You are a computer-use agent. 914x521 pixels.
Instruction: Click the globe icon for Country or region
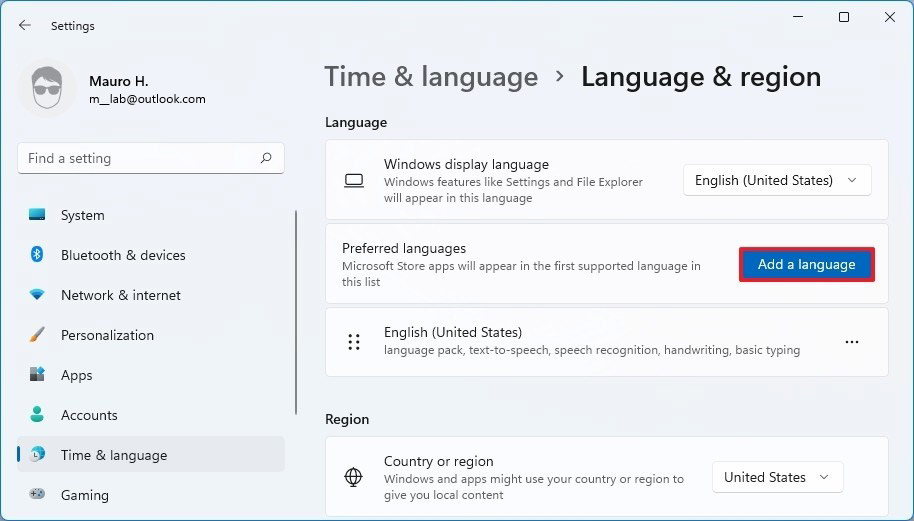[353, 477]
